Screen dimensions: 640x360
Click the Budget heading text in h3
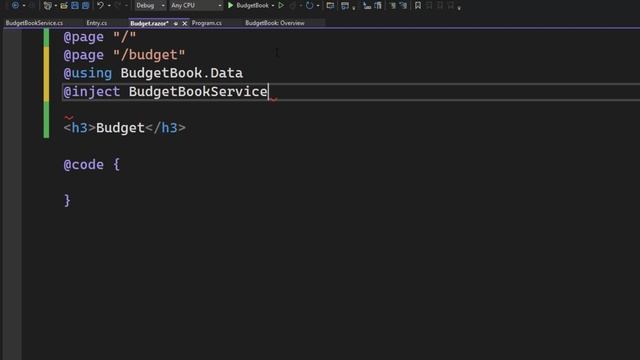120,128
